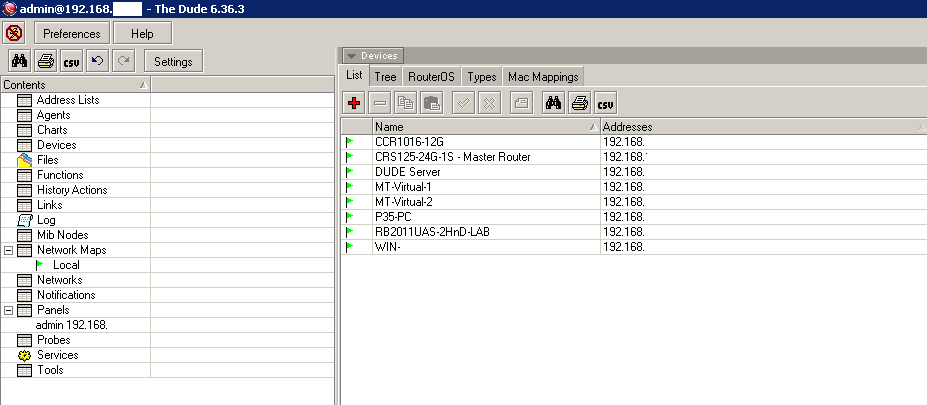Add a device with red plus icon
This screenshot has width=927, height=405.
tap(354, 103)
